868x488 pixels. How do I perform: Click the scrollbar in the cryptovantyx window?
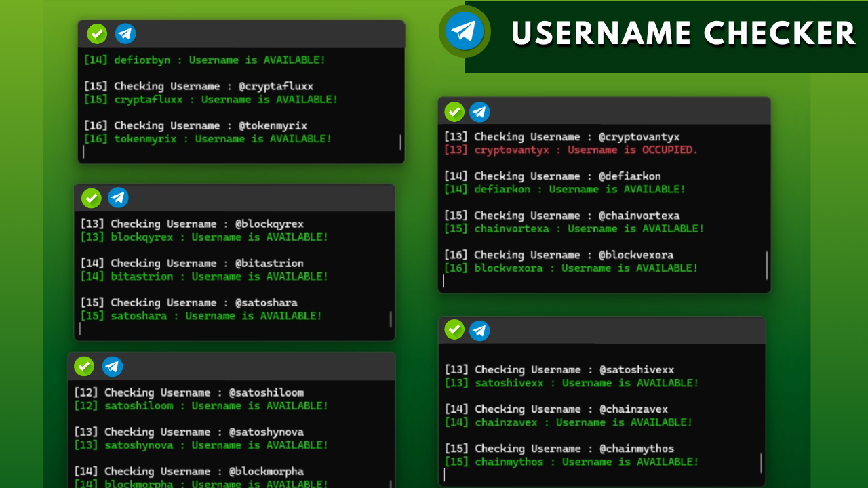[767, 265]
